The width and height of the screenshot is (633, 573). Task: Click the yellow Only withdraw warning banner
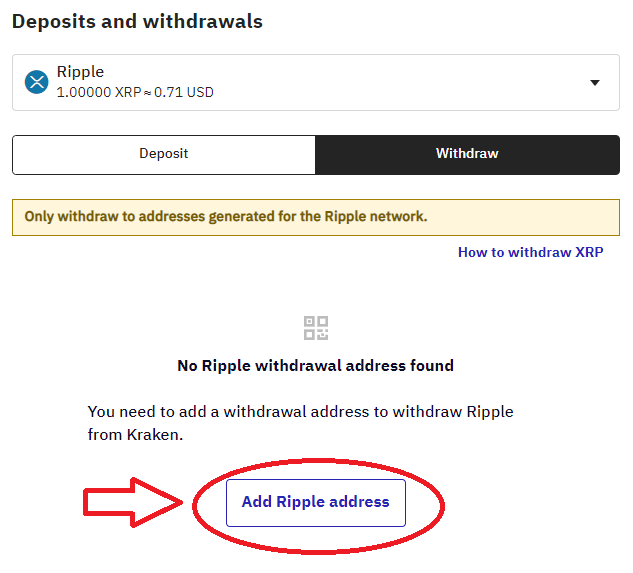[316, 217]
